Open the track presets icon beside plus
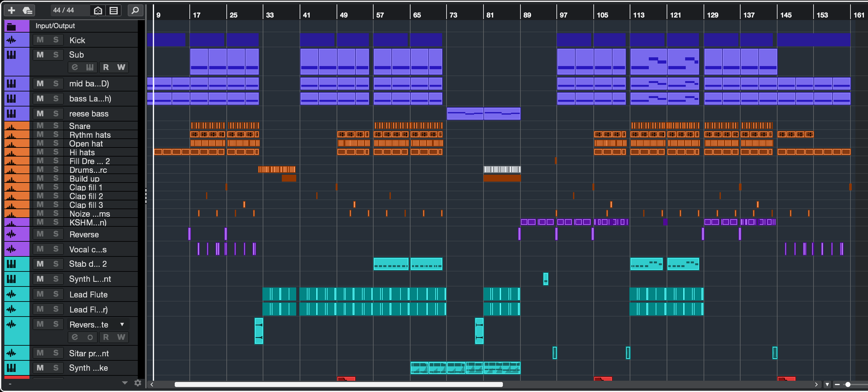868x392 pixels. pos(27,10)
